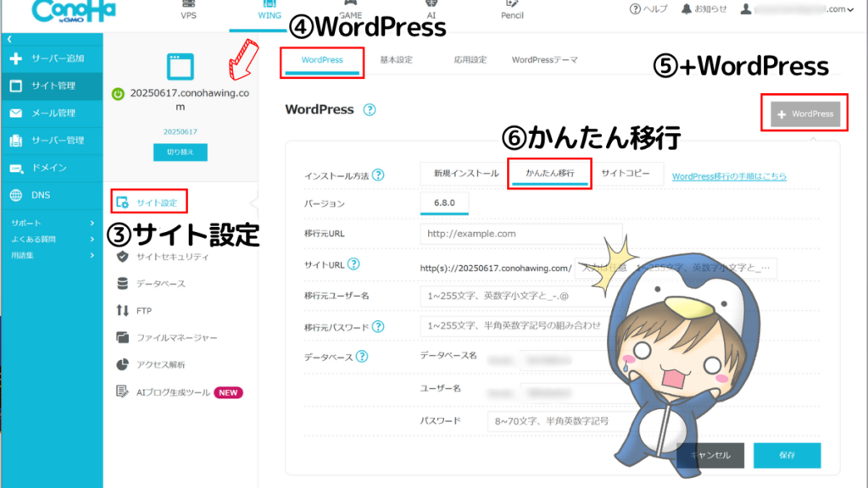Click the キャンセル cancel button
Viewport: 868px width, 488px height.
(x=710, y=455)
